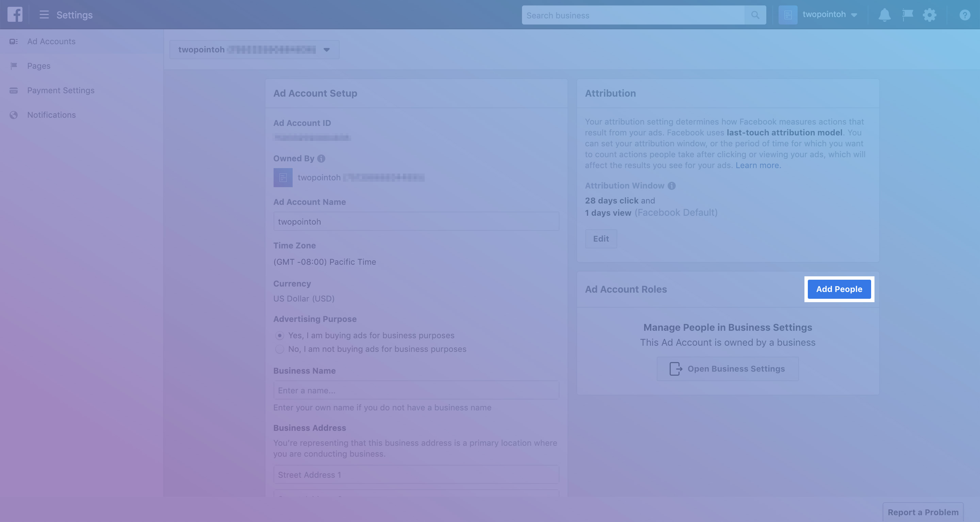Click the Add People button

839,289
